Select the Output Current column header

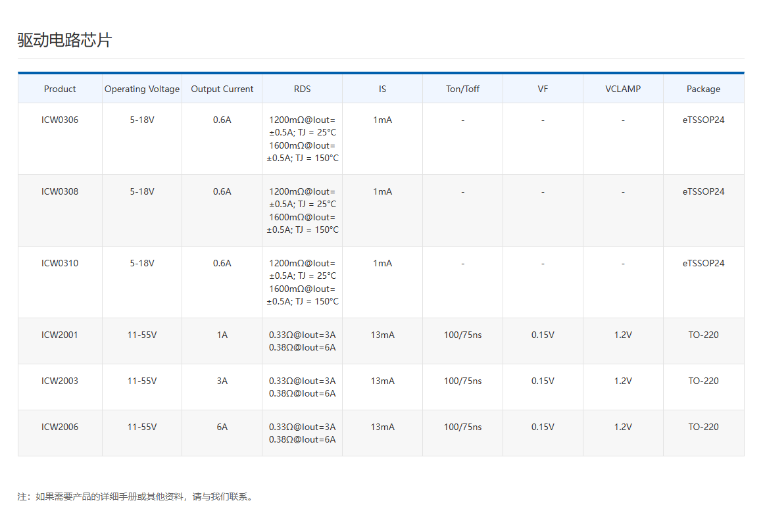tap(222, 89)
